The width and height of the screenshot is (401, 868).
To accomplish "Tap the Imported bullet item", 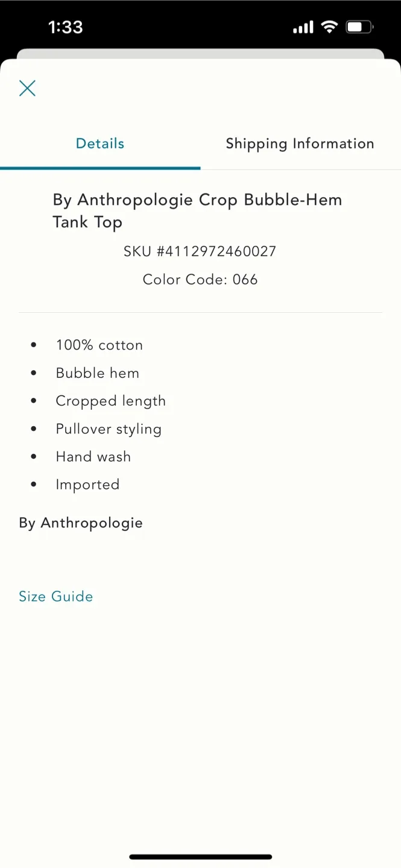I will [x=87, y=484].
